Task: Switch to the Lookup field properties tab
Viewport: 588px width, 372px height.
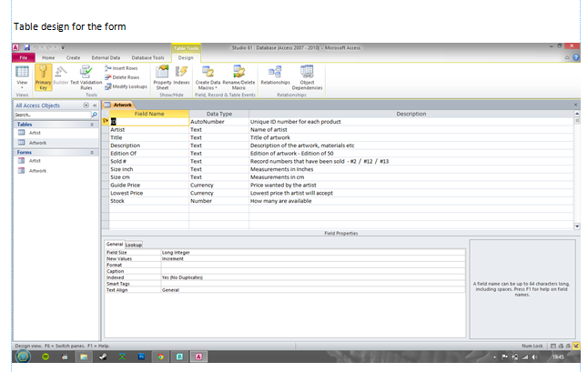Action: 134,245
